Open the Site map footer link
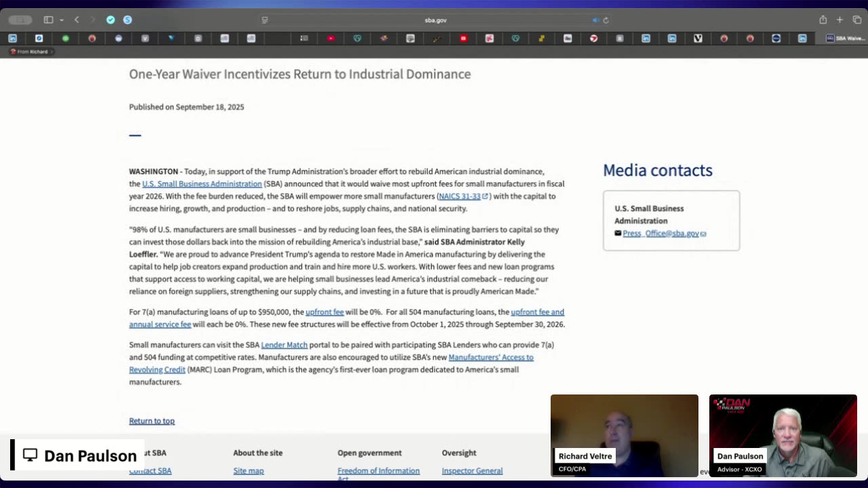 point(249,470)
